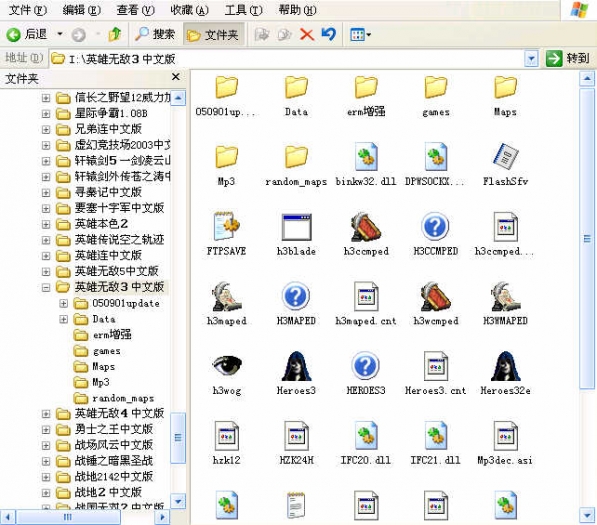Open the 查看(V) menu
The width and height of the screenshot is (597, 525).
136,10
